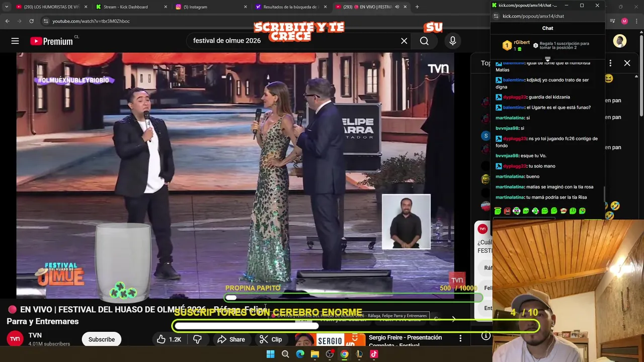The width and height of the screenshot is (644, 362).
Task: Reload the YouTube page
Action: (x=31, y=21)
